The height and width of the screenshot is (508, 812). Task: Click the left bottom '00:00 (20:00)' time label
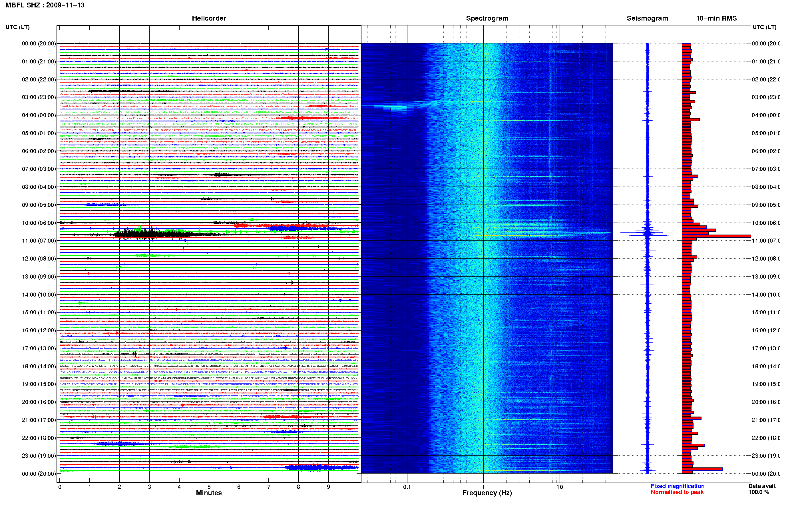(39, 474)
